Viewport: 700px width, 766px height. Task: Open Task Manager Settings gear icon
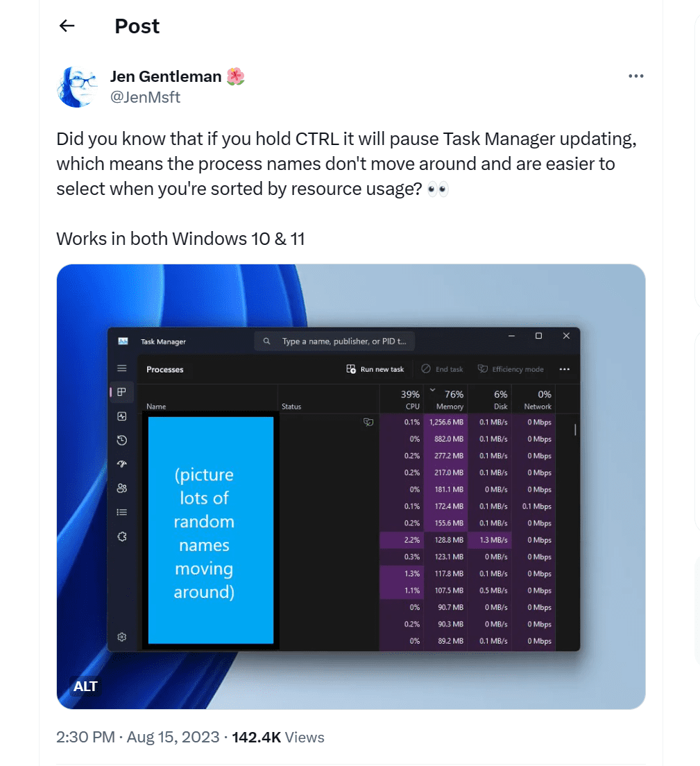(122, 637)
